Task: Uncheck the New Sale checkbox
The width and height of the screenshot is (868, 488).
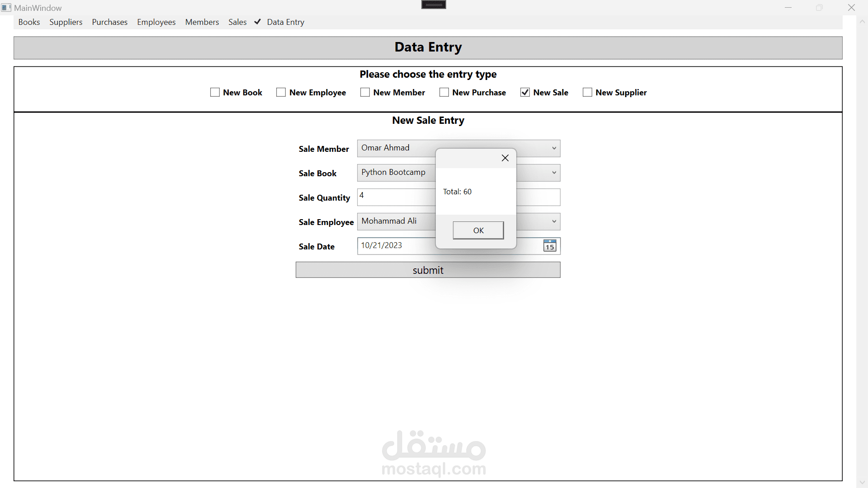Action: click(525, 93)
